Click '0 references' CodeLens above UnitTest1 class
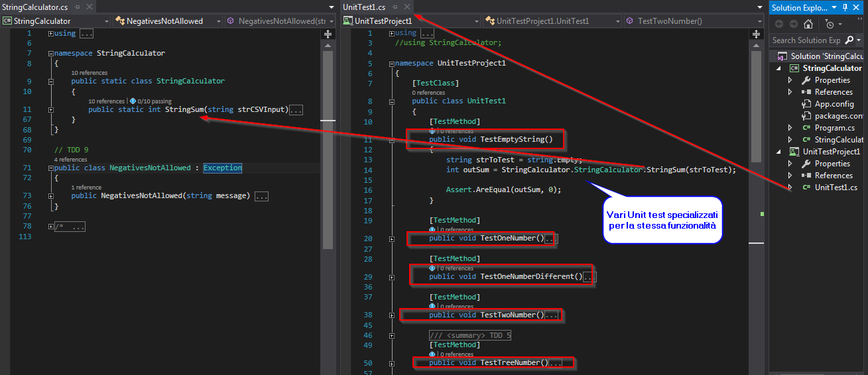The height and width of the screenshot is (375, 868). pos(428,93)
